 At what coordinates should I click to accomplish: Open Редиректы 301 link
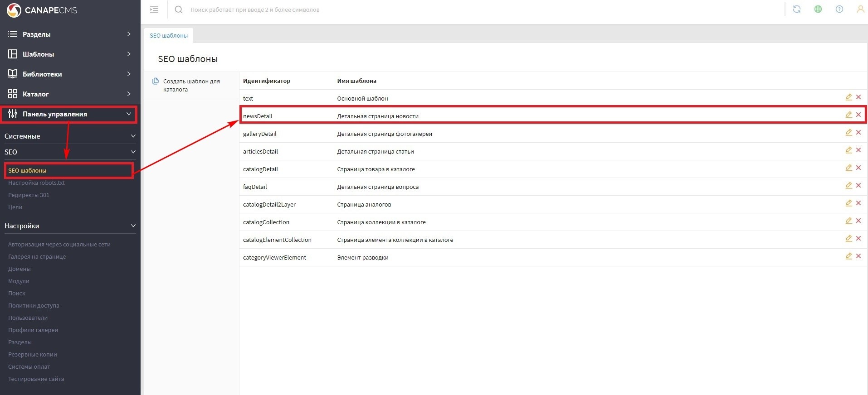click(29, 195)
